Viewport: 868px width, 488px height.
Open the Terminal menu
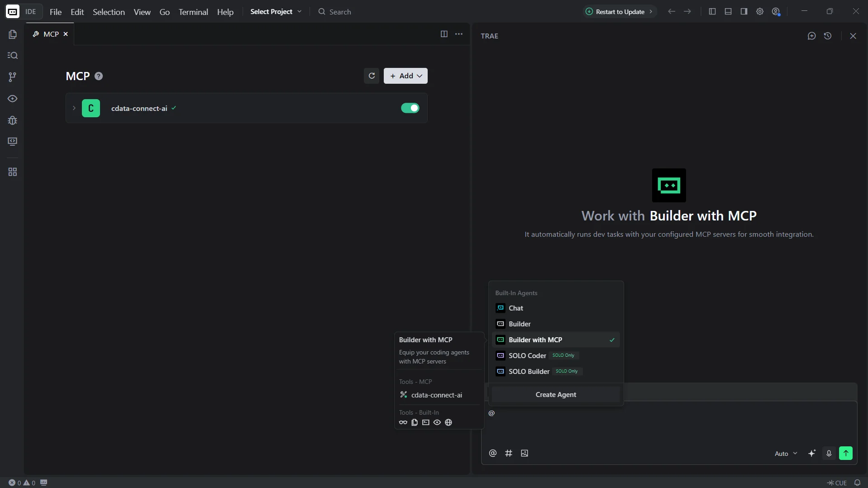[193, 12]
